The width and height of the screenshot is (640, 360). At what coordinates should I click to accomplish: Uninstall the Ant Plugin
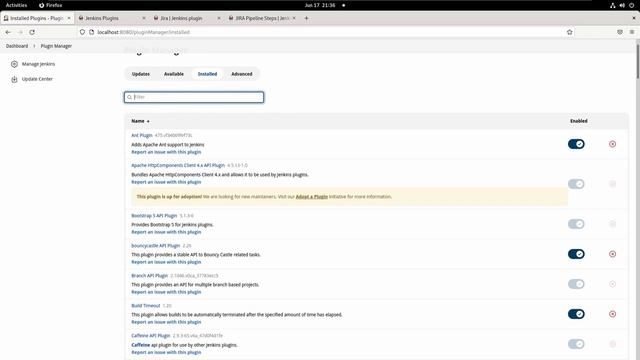(x=612, y=144)
